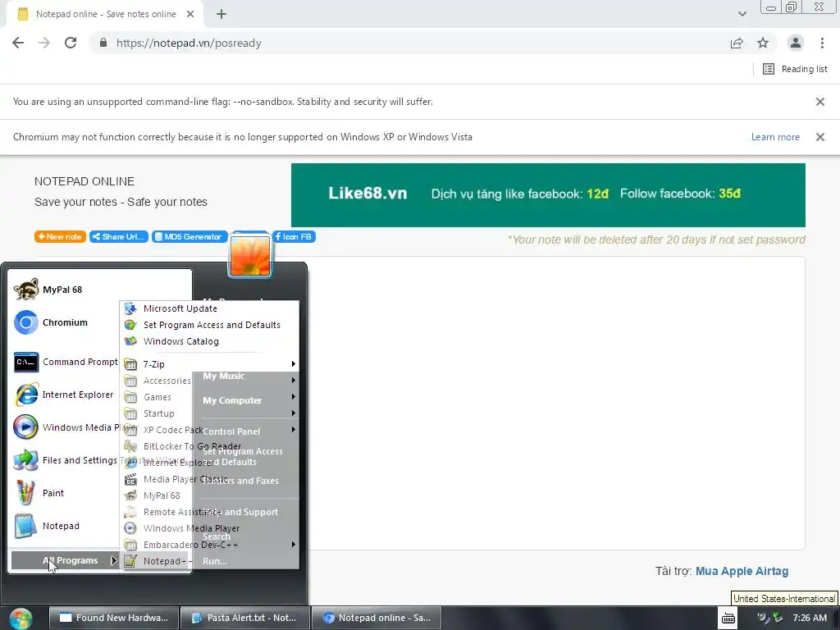Image resolution: width=840 pixels, height=630 pixels.
Task: Share this page icon in address bar
Action: [x=737, y=43]
